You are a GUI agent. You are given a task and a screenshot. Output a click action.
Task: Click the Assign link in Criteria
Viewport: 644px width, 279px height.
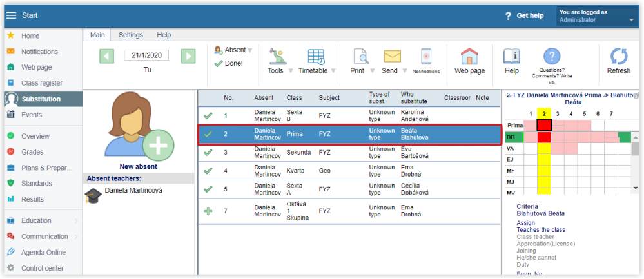526,223
